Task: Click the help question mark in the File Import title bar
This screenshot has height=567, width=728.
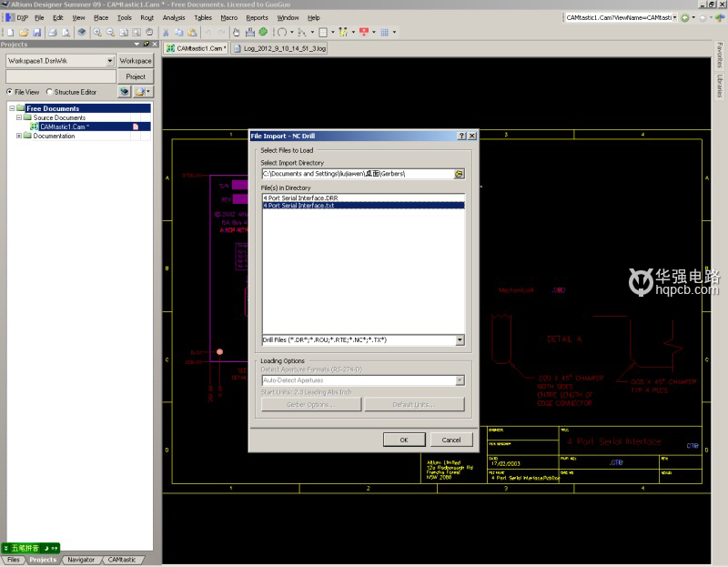Action: 461,136
